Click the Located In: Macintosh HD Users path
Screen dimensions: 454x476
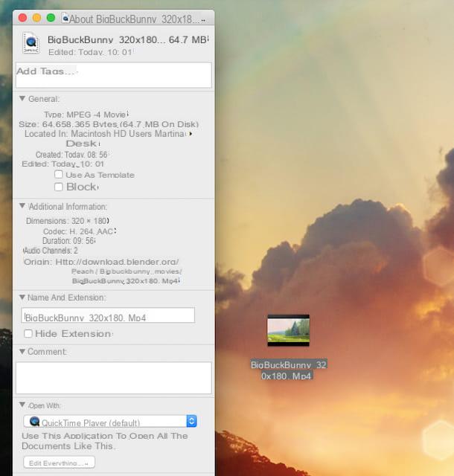point(104,134)
